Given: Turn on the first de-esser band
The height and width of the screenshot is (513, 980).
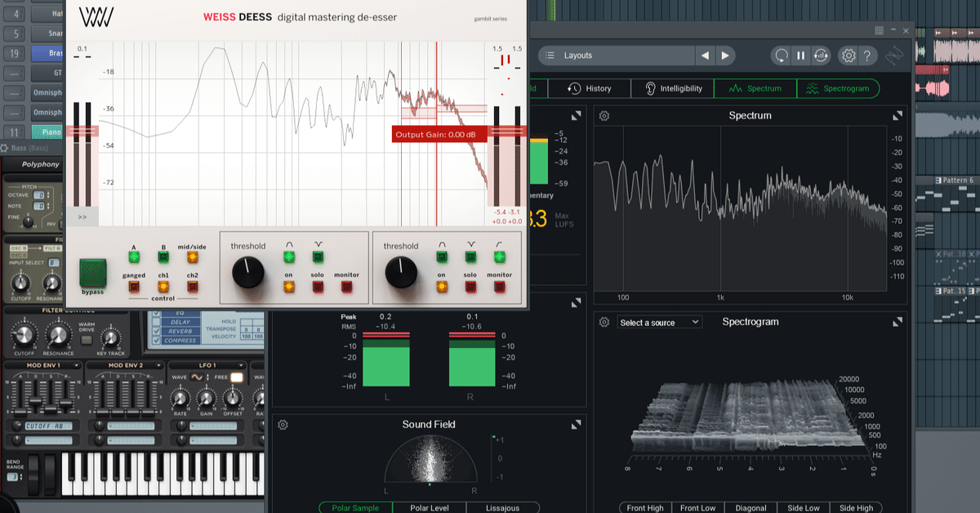Looking at the screenshot, I should coord(288,287).
